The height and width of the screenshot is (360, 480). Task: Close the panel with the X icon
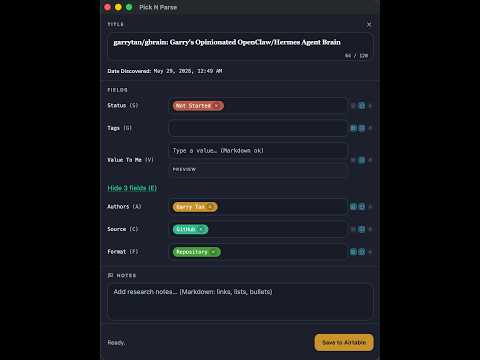click(369, 24)
